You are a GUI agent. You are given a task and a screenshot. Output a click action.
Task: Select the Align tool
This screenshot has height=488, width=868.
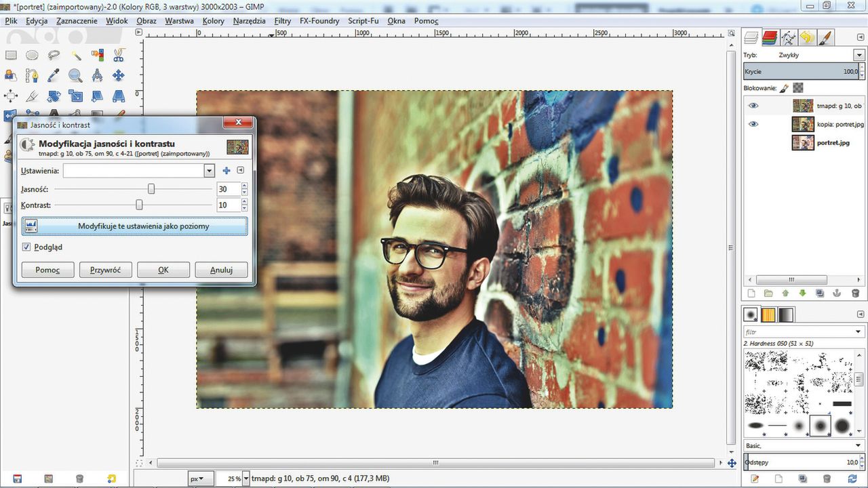tap(11, 96)
